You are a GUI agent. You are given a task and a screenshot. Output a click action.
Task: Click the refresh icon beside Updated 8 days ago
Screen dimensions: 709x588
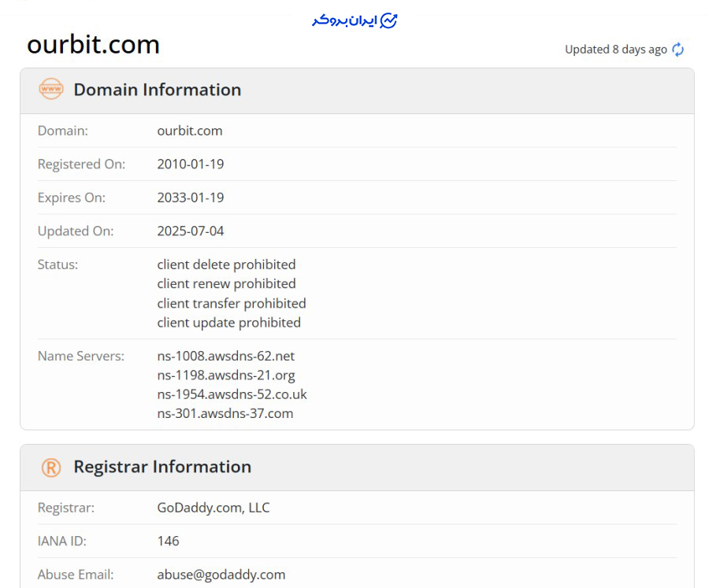click(677, 50)
